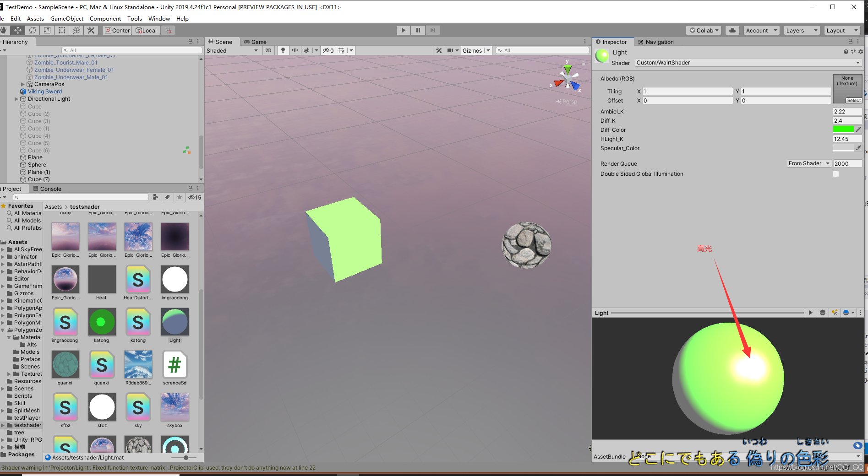
Task: Toggle the scene grid visibility
Action: coord(341,50)
